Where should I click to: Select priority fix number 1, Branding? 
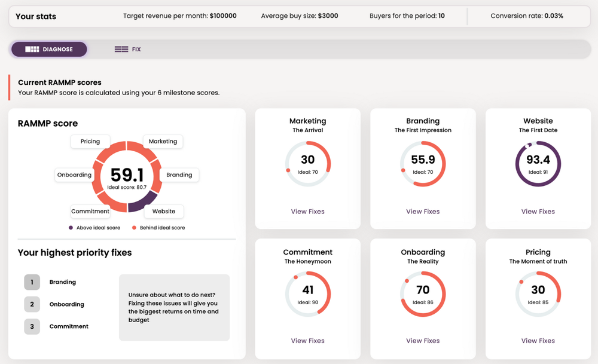pos(63,282)
